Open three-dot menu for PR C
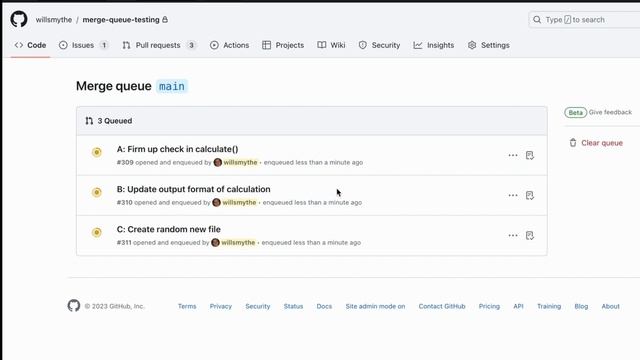Image resolution: width=640 pixels, height=360 pixels. click(x=513, y=236)
